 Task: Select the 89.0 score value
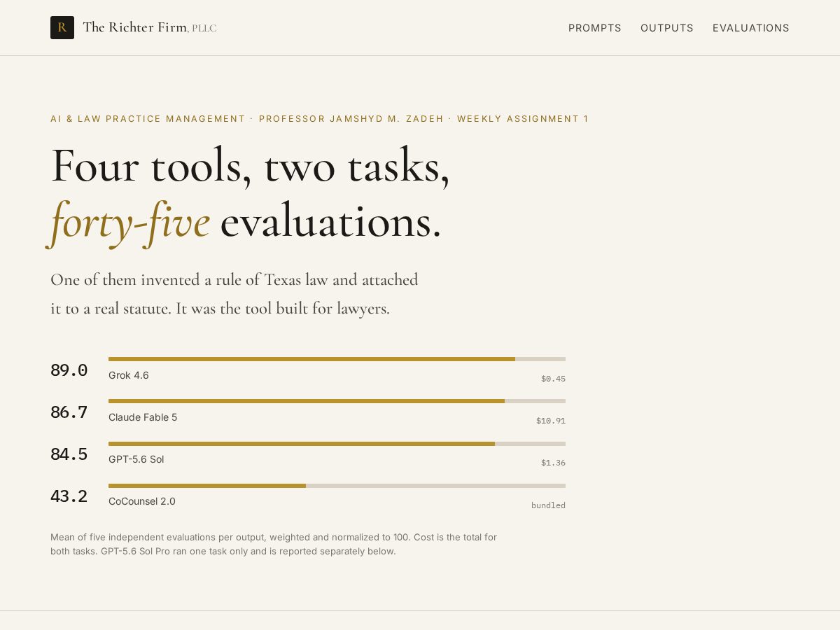[x=69, y=370]
